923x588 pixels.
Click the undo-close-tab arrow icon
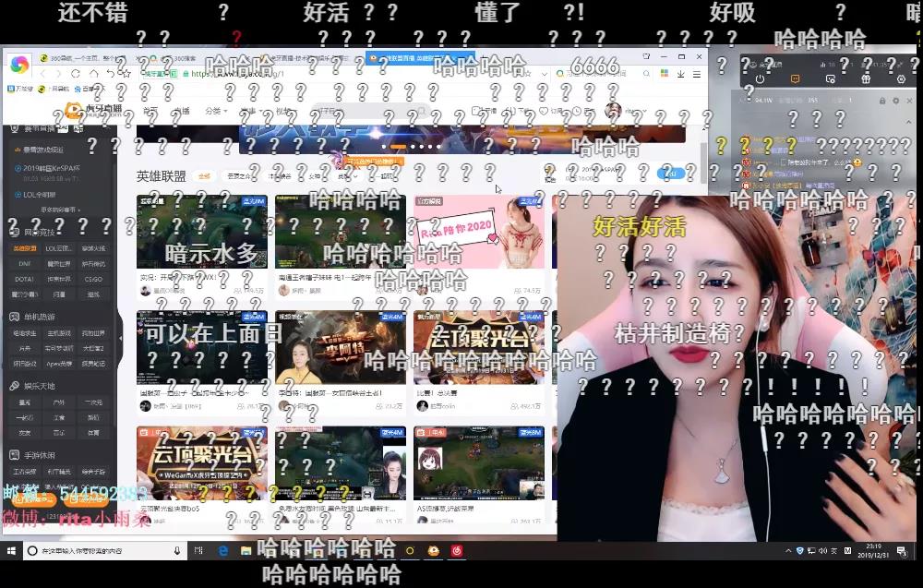(x=110, y=74)
